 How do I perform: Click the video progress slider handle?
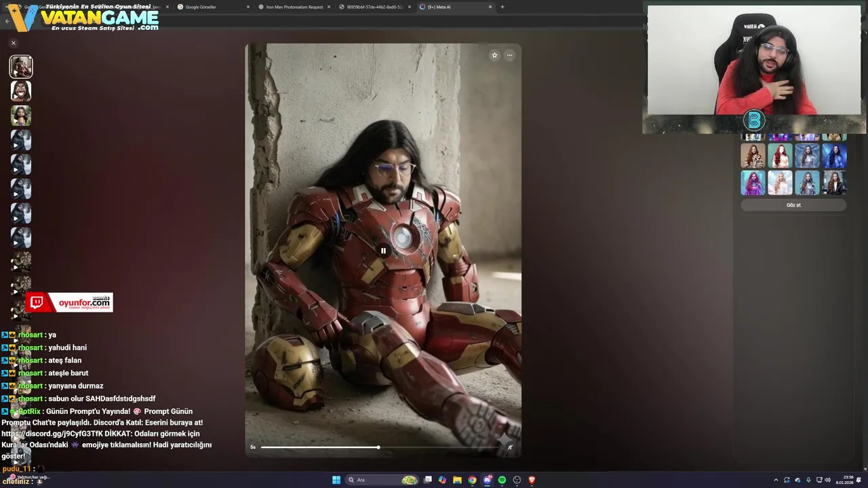[378, 447]
